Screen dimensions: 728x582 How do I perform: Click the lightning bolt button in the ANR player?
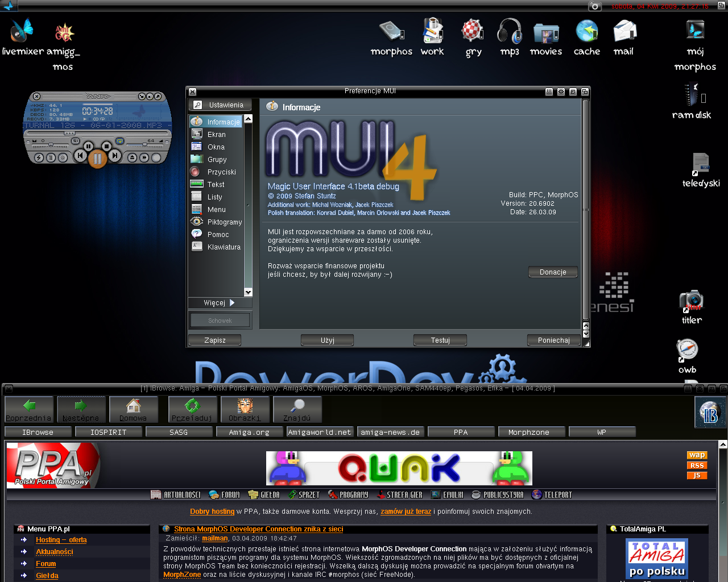39,157
